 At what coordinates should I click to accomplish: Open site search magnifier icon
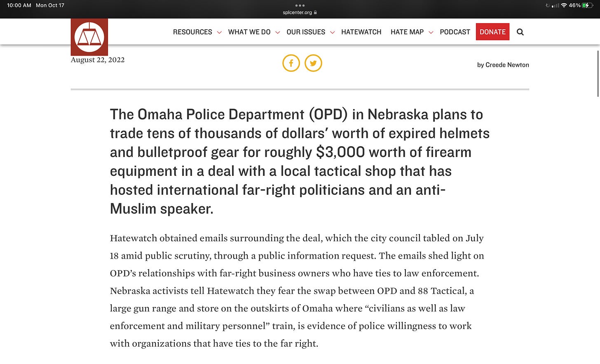point(520,32)
